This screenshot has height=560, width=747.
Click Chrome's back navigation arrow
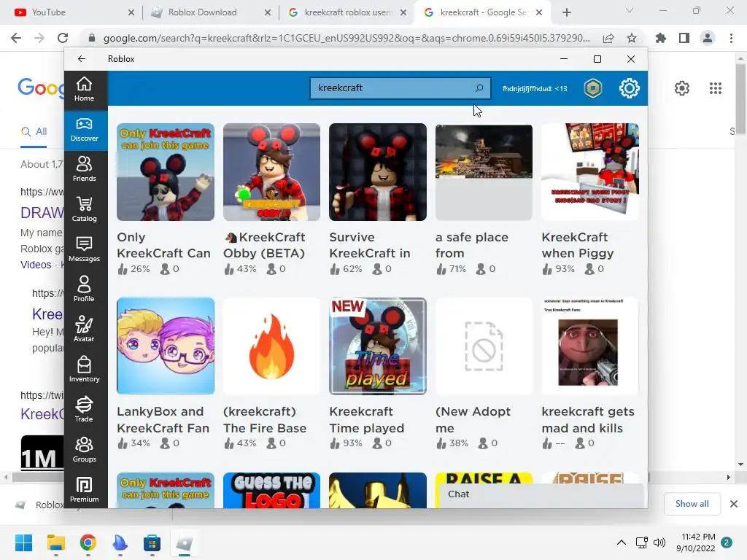click(x=16, y=38)
